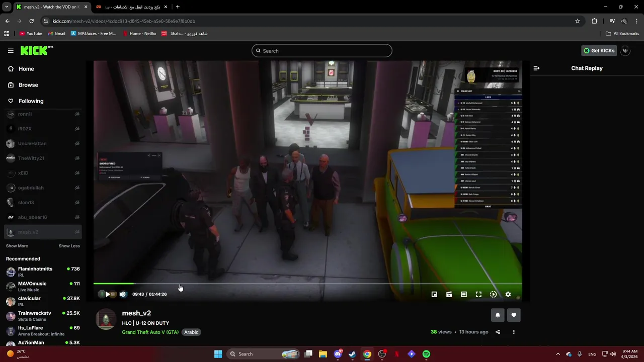The height and width of the screenshot is (362, 644).
Task: Open recommended channel clavicular
Action: pos(43,301)
